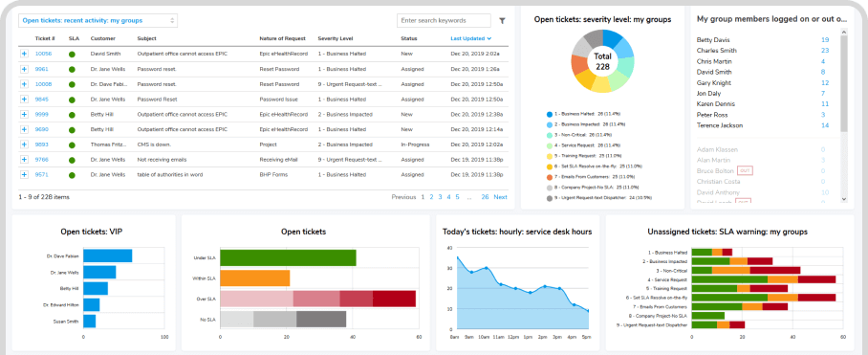Image resolution: width=868 pixels, height=355 pixels.
Task: Go to page 2 of tickets
Action: (431, 197)
